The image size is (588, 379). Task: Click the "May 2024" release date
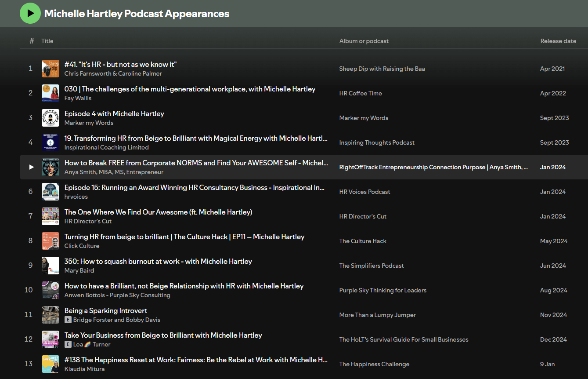[x=554, y=241]
